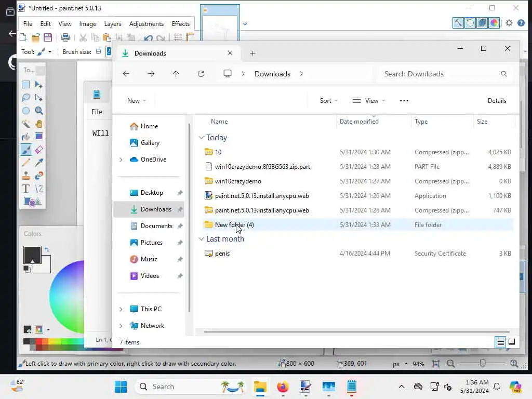
Task: Toggle pixel grid in paint.net toolbar
Action: [x=178, y=37]
